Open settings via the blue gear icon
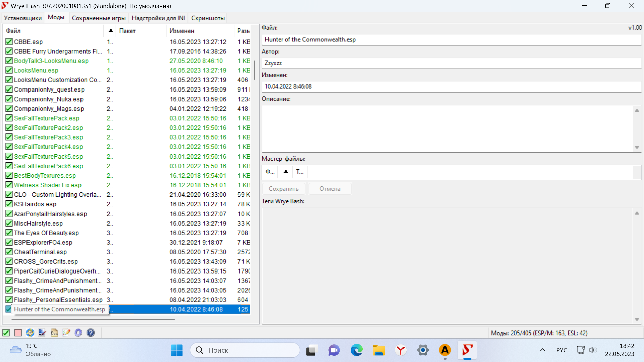The image size is (644, 362). (78, 333)
